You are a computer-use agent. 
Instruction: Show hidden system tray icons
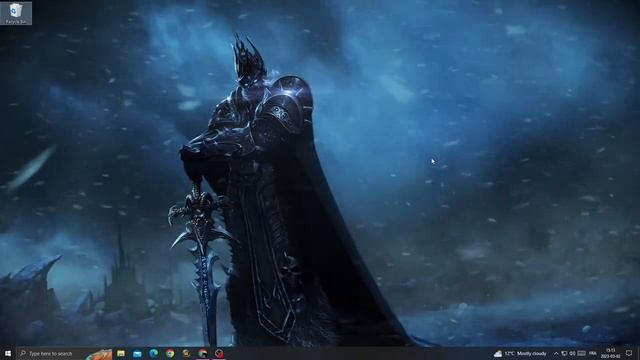coord(556,353)
